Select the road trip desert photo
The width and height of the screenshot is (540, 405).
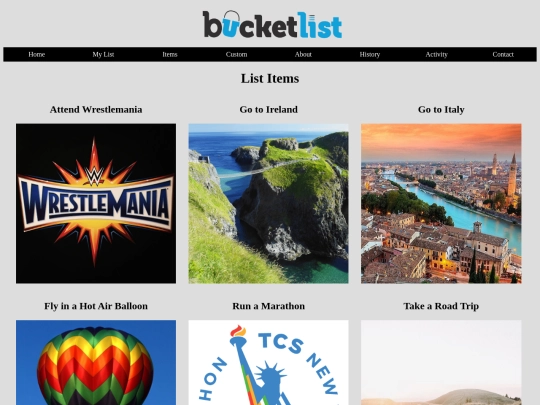point(441,363)
